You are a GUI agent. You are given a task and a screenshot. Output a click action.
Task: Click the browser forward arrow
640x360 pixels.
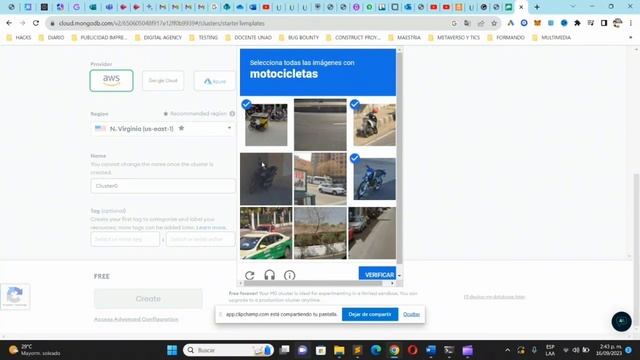22,23
